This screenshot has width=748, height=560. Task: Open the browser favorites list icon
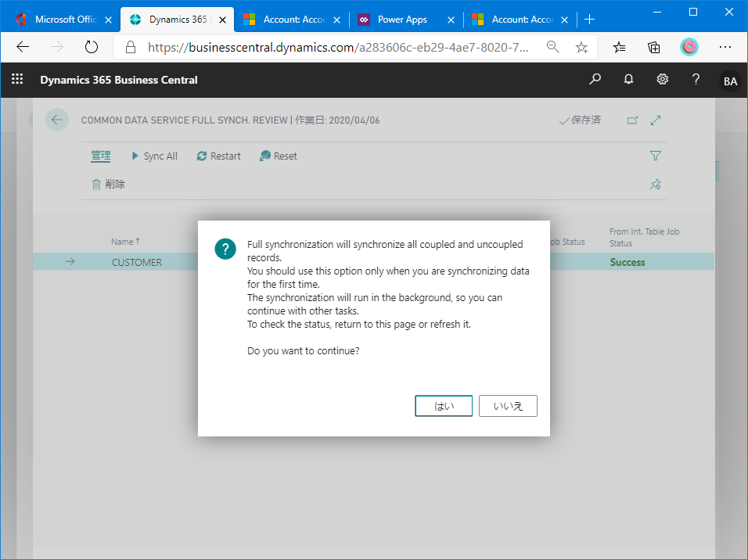coord(619,47)
